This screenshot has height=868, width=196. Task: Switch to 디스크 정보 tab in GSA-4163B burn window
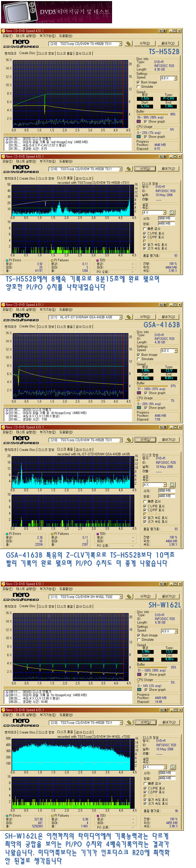[46, 327]
